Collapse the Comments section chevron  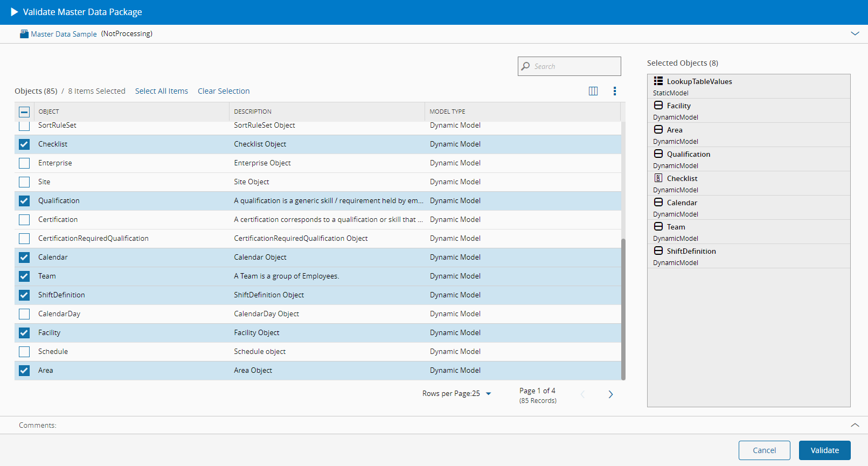click(x=855, y=425)
